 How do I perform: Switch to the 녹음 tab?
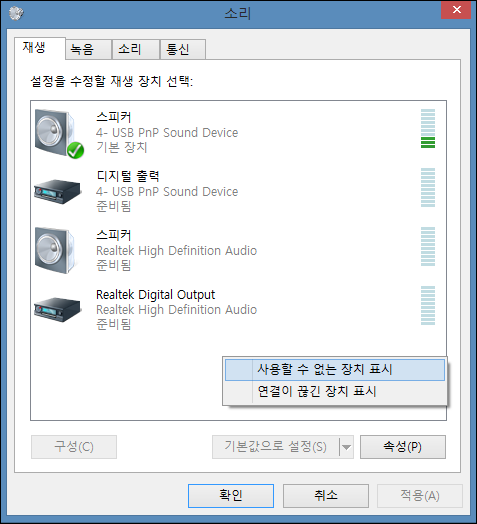click(89, 49)
